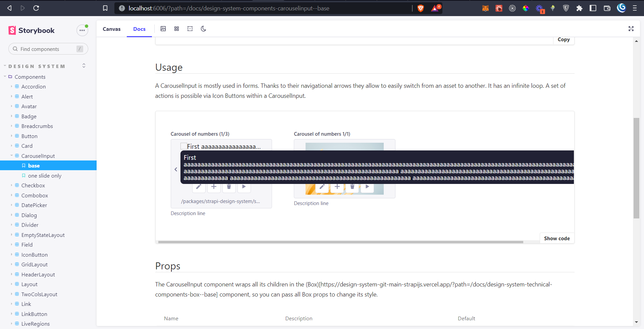The width and height of the screenshot is (644, 329).
Task: Switch to the Canvas tab
Action: click(x=111, y=29)
